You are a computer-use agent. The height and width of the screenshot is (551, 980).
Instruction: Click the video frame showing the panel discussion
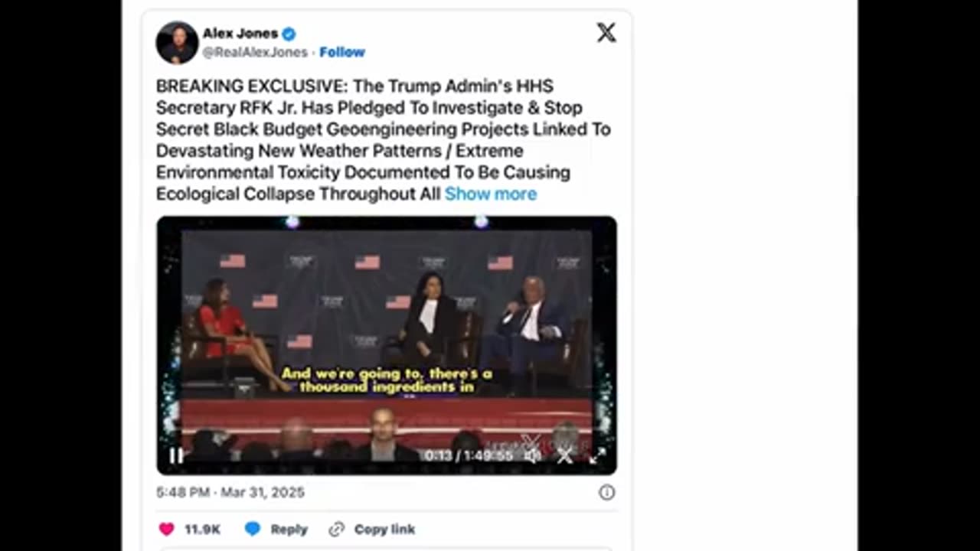(x=387, y=329)
